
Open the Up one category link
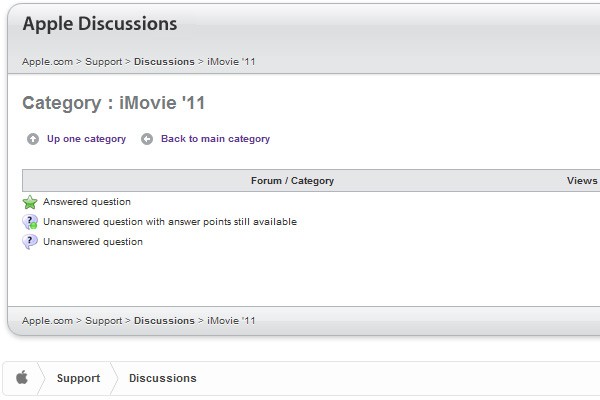[86, 139]
